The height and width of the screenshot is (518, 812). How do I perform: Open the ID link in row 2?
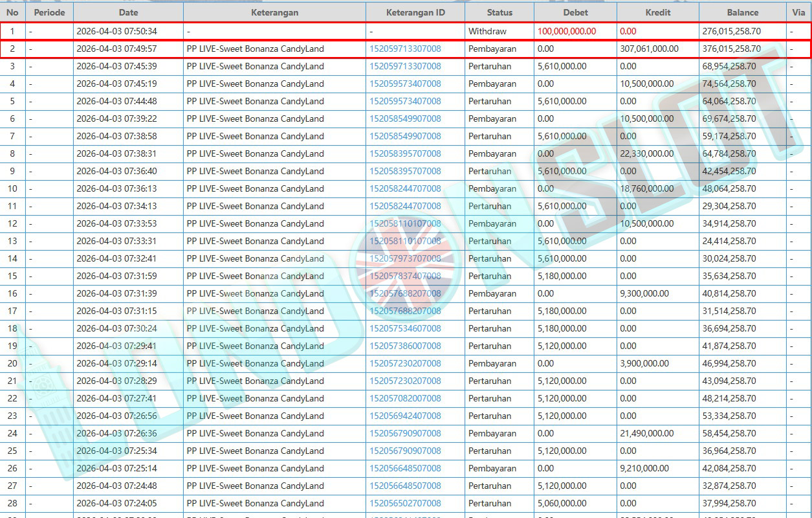click(x=405, y=49)
